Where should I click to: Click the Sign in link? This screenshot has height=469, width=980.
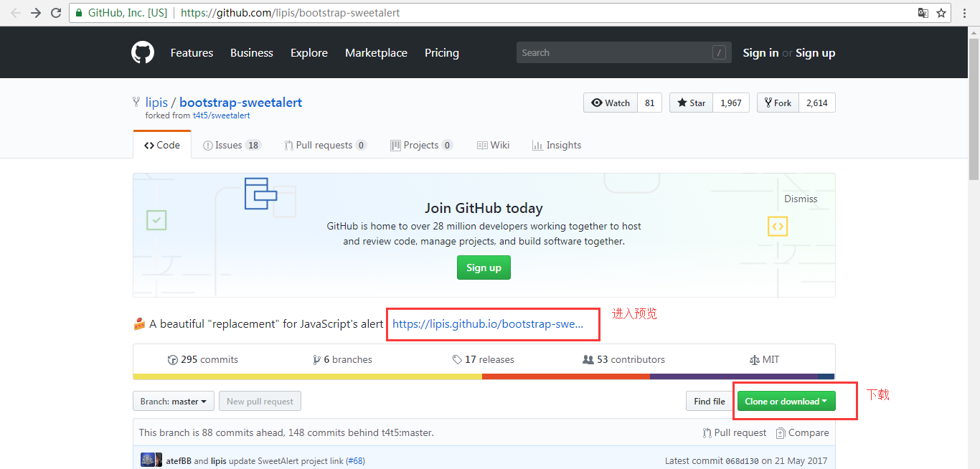point(760,53)
